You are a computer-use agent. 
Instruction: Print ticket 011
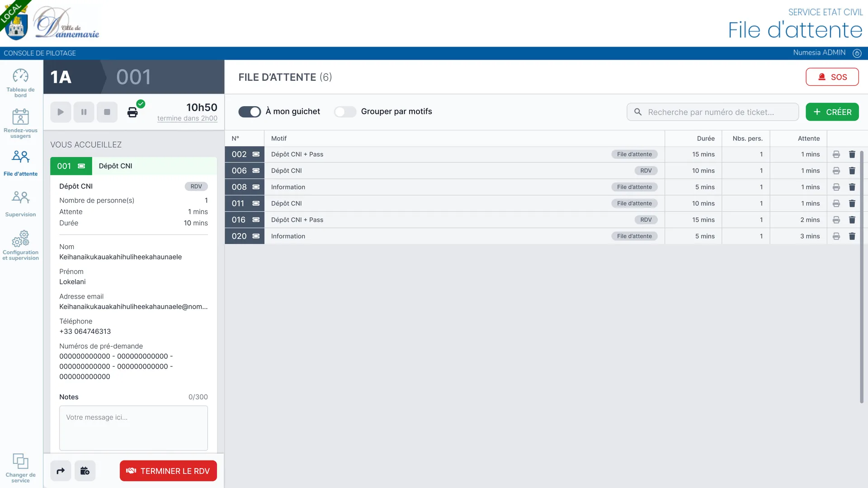(836, 204)
